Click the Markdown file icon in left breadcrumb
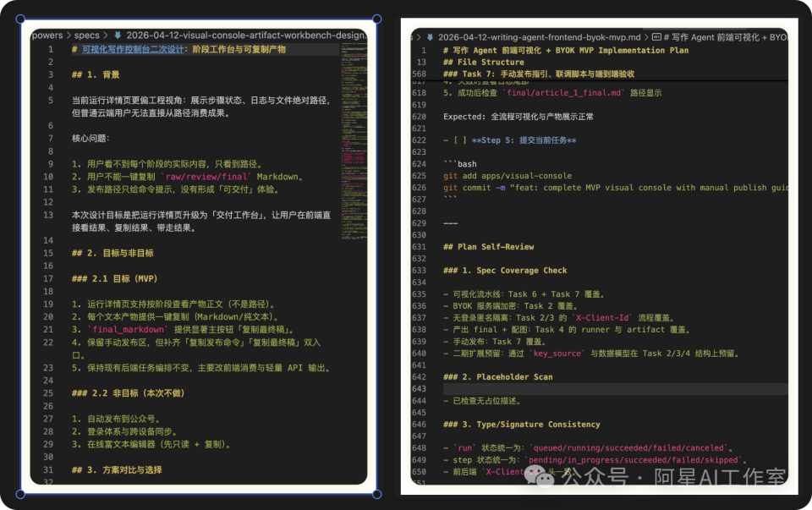Screen dimensions: 812x510 pyautogui.click(x=118, y=36)
